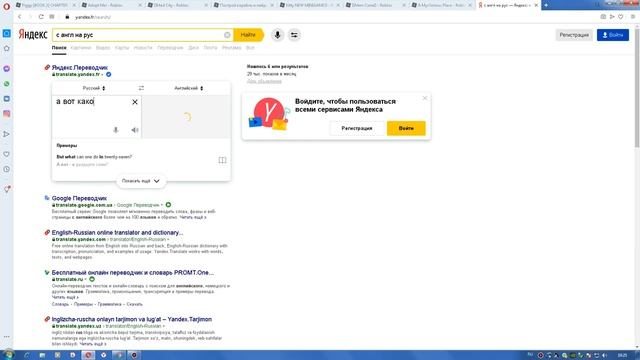This screenshot has width=640, height=360.
Task: Click the taskbar clock
Action: (622, 356)
